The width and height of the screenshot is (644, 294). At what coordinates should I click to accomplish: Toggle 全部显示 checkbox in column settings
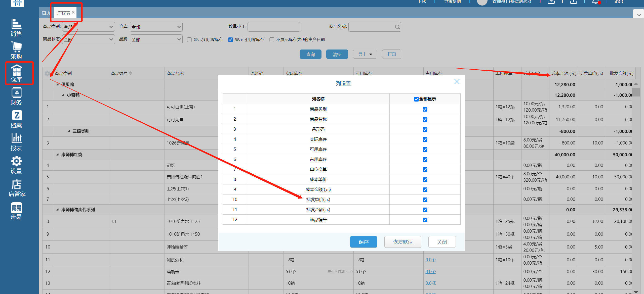(x=416, y=99)
